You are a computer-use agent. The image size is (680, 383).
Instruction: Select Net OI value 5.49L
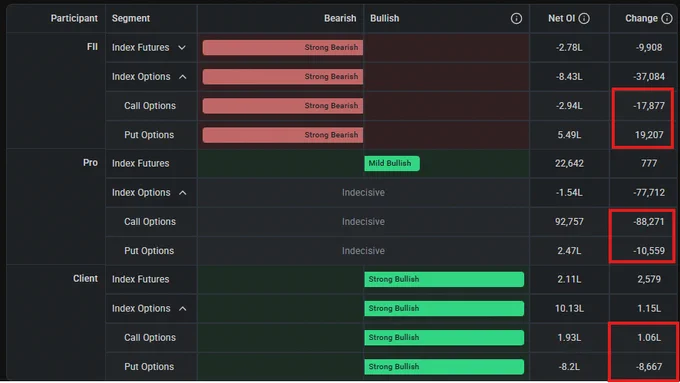569,135
